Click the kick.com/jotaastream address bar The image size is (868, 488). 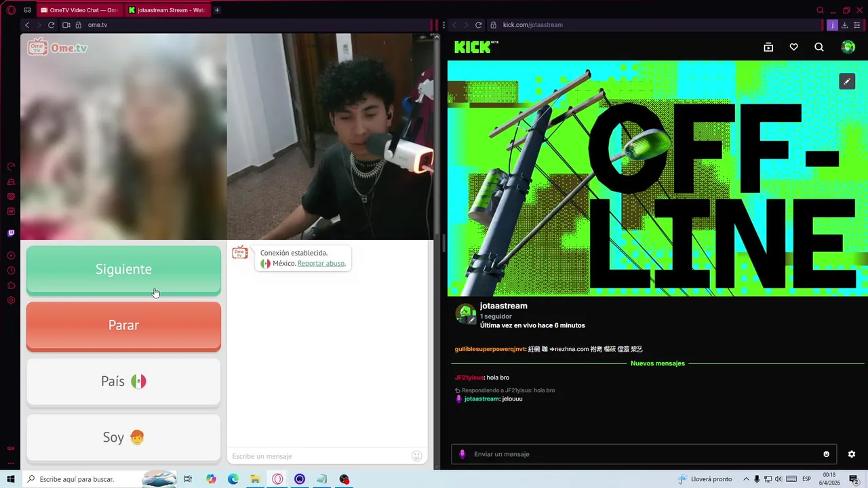coord(654,25)
